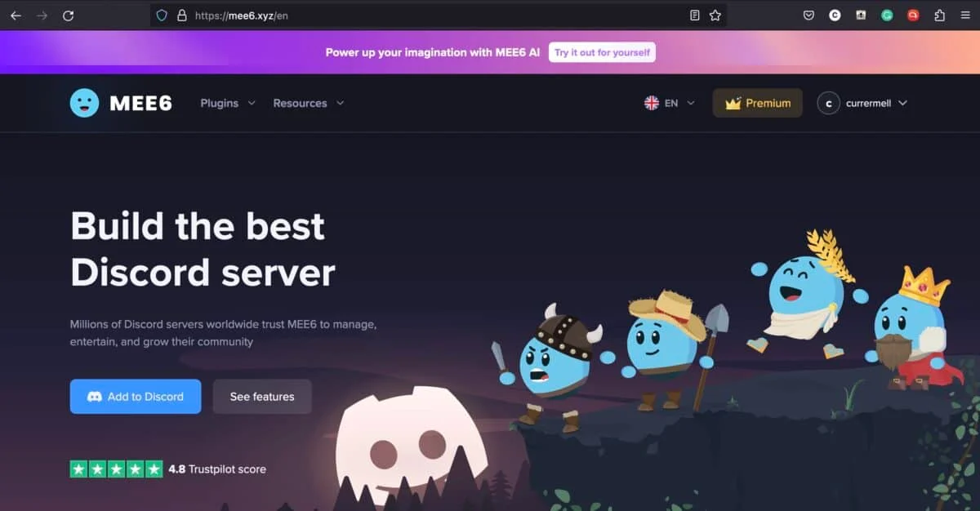
Task: Click Try it out for yourself button
Action: 602,52
